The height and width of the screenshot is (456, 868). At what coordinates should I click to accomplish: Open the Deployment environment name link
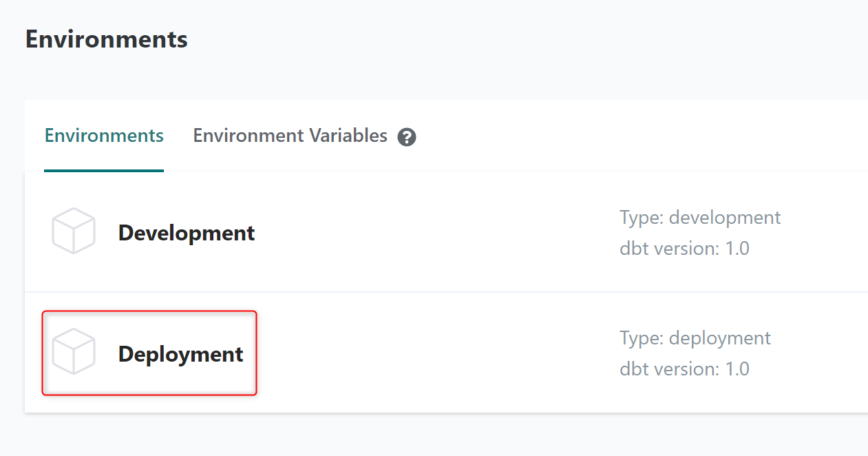click(x=181, y=354)
